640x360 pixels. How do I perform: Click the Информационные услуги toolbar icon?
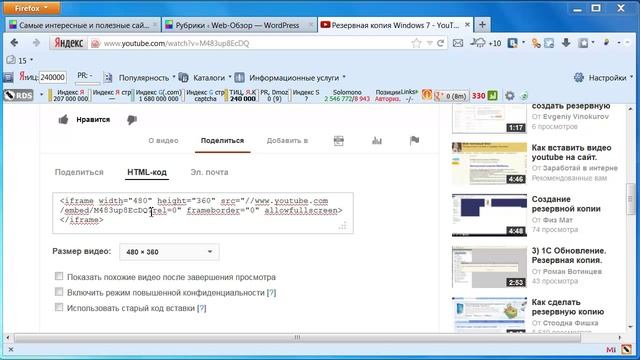240,77
